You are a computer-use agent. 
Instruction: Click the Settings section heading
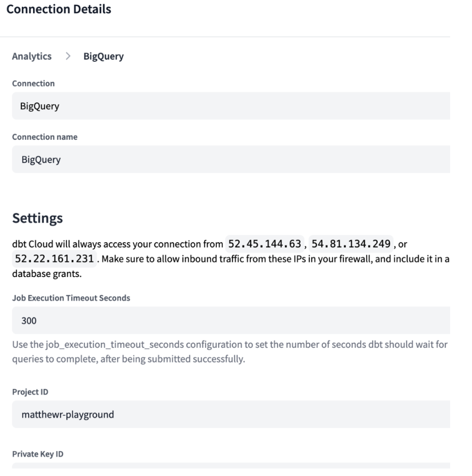coord(37,218)
